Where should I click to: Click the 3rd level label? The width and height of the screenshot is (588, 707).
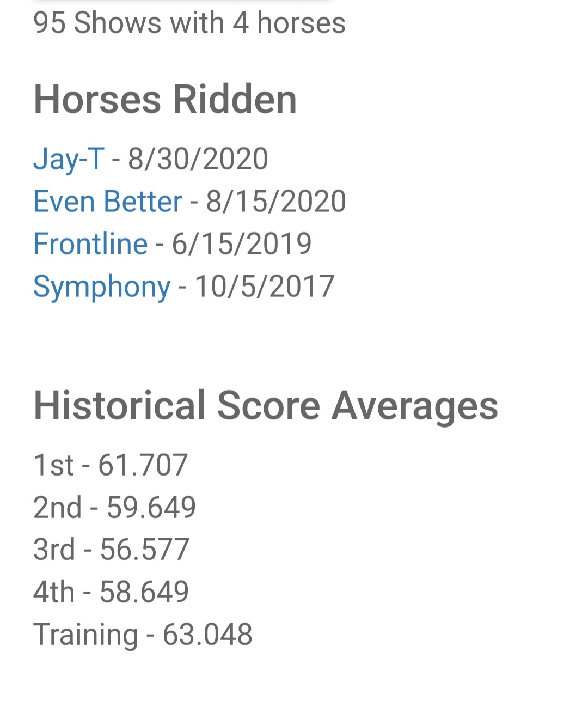54,550
